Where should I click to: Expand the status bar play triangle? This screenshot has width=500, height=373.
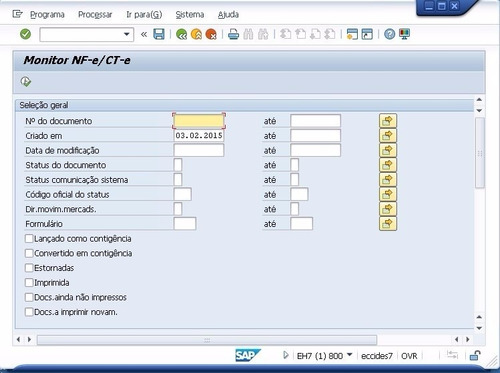click(x=285, y=355)
